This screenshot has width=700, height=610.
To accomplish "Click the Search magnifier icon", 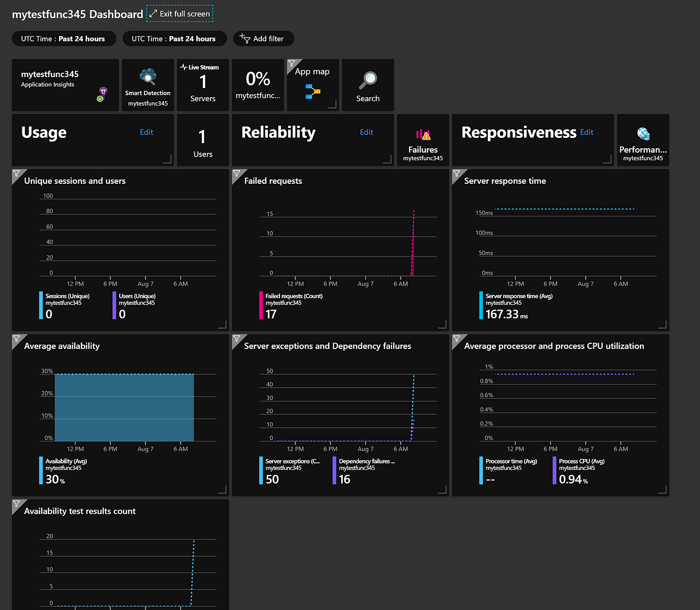I will point(367,80).
